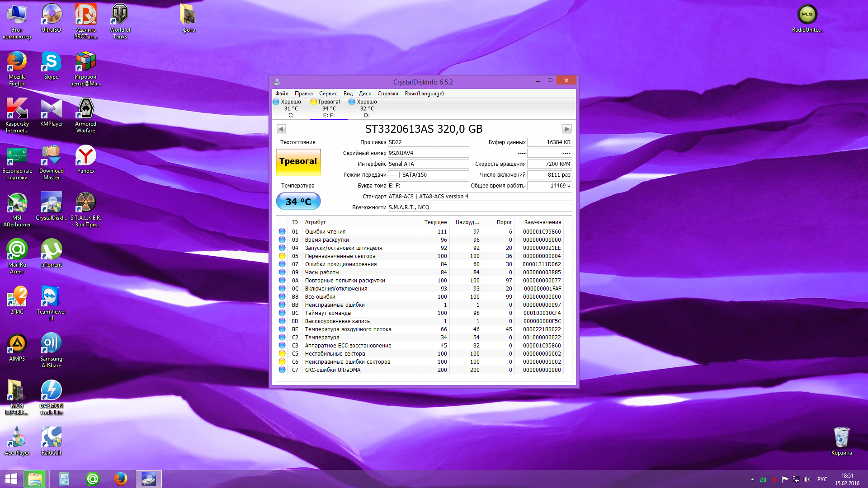Click the Raw-значения column header
The width and height of the screenshot is (868, 488).
[x=542, y=222]
